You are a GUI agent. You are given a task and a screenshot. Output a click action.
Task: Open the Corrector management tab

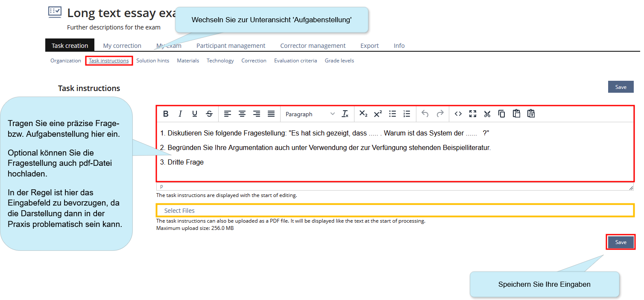coord(313,46)
